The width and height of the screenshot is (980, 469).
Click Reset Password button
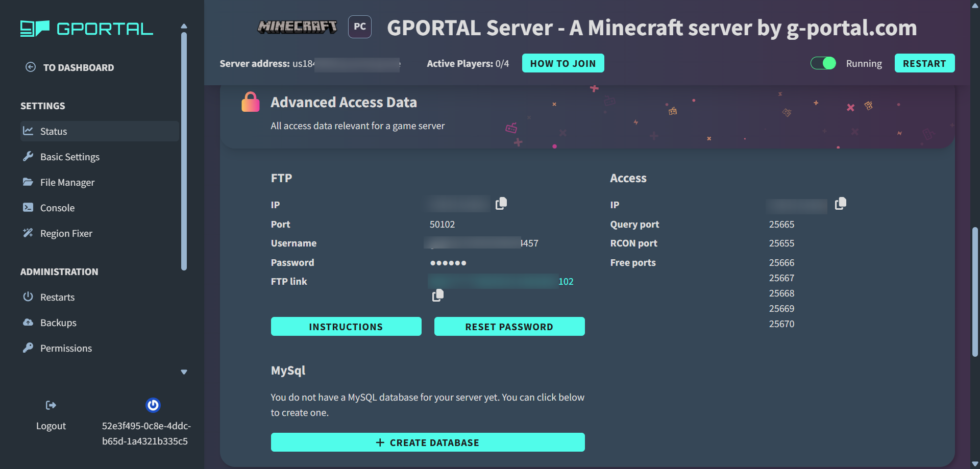click(509, 327)
